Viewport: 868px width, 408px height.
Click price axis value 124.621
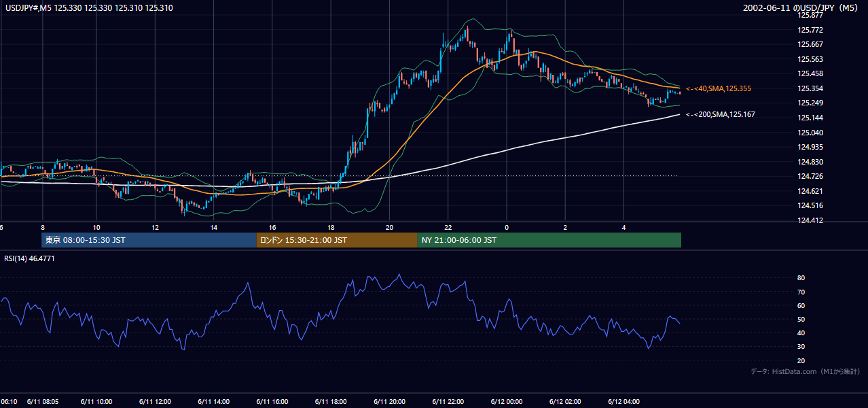(811, 191)
